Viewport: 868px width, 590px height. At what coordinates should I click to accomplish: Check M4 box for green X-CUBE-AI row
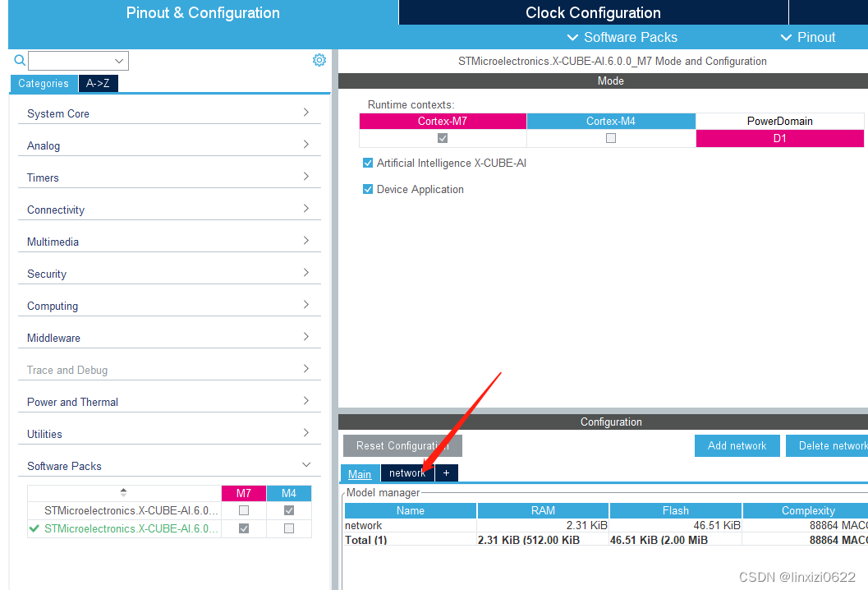[288, 528]
